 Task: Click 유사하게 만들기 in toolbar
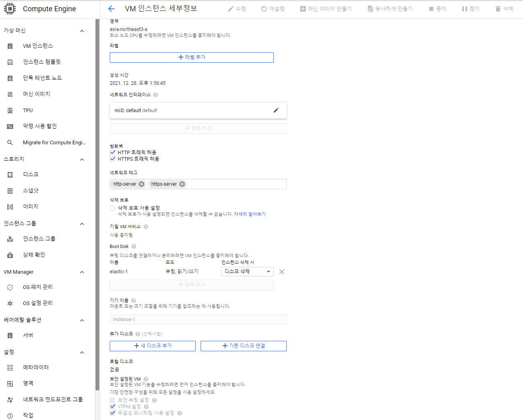[390, 9]
